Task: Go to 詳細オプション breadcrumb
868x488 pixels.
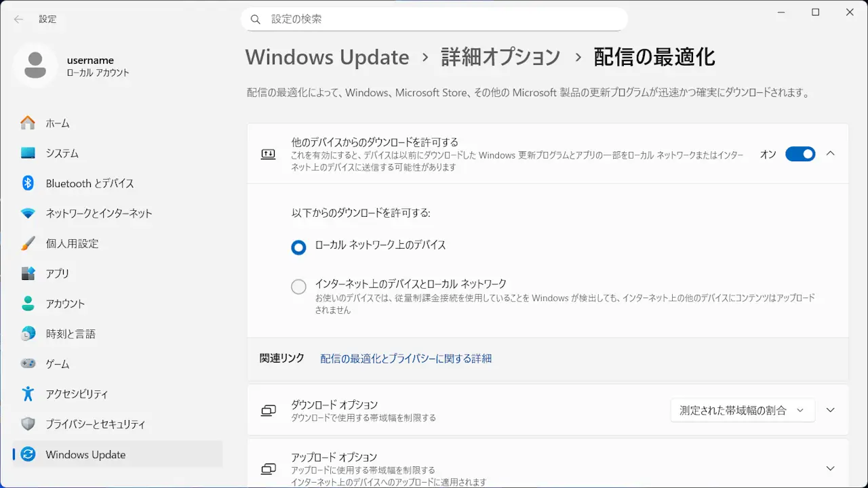Action: point(500,58)
